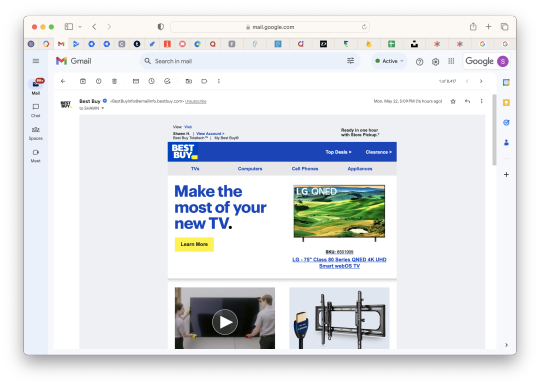Open the Gmail main menu hamburger

coord(35,61)
